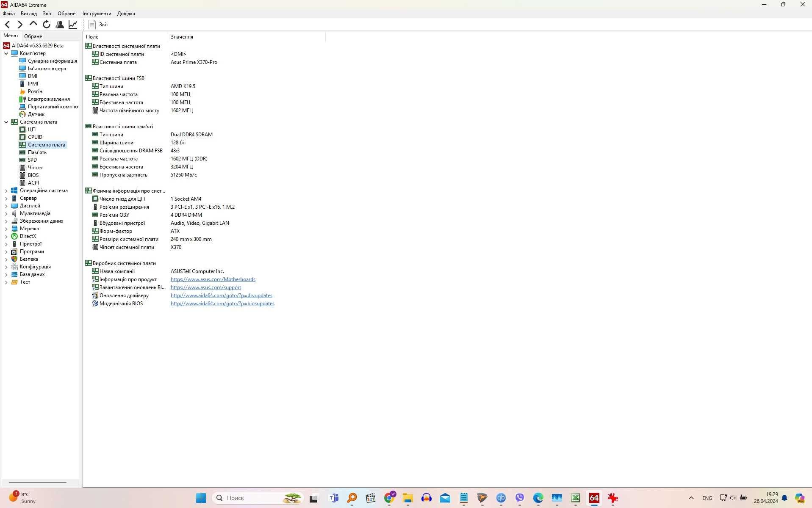Click the Тест tree icon
This screenshot has height=508, width=812.
(14, 282)
